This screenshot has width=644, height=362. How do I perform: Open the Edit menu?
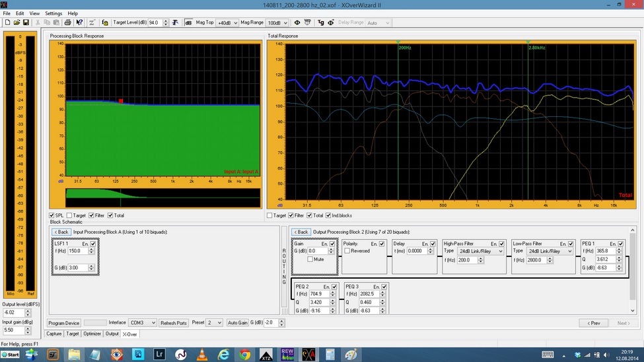click(x=20, y=13)
